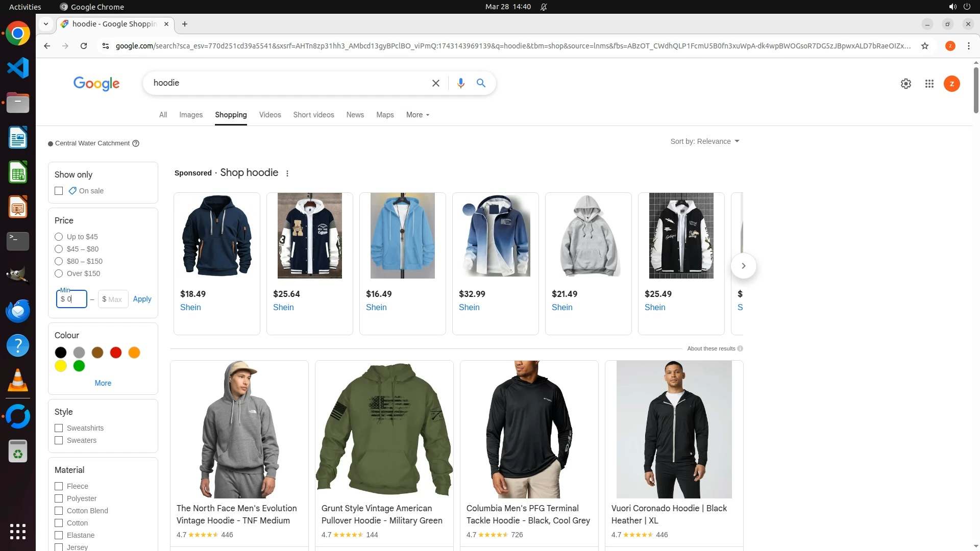Open the settings gear icon

pyautogui.click(x=905, y=84)
